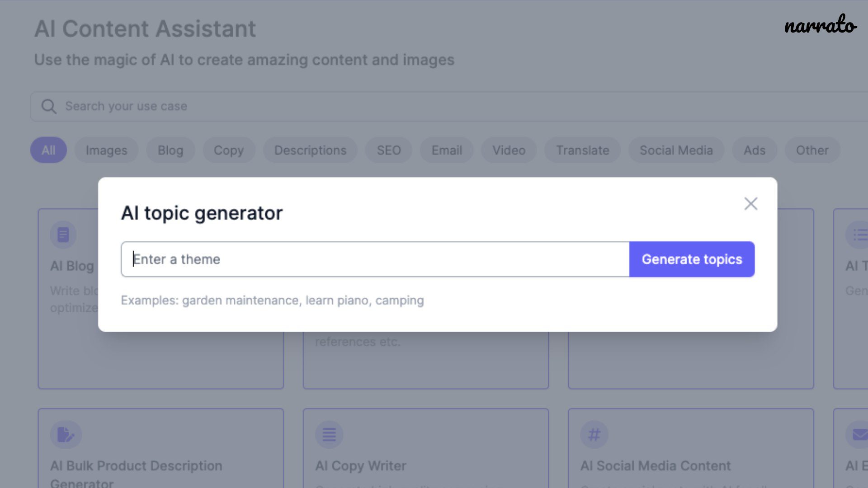Select the Images category filter
This screenshot has width=868, height=488.
106,150
